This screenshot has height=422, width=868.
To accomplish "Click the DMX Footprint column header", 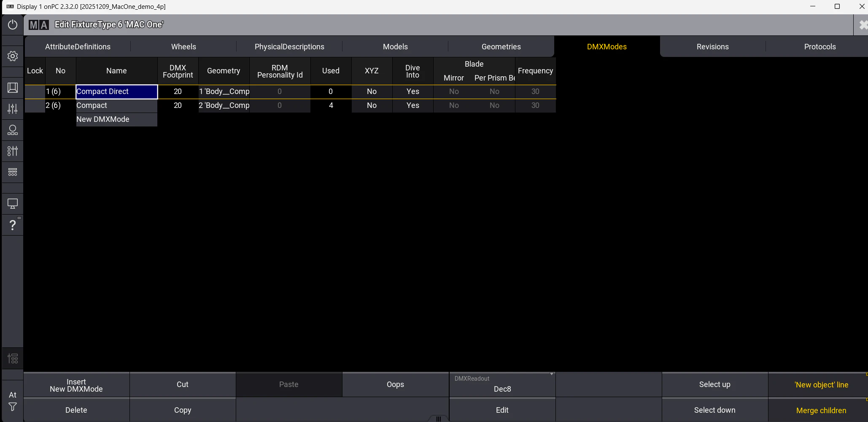I will tap(178, 71).
